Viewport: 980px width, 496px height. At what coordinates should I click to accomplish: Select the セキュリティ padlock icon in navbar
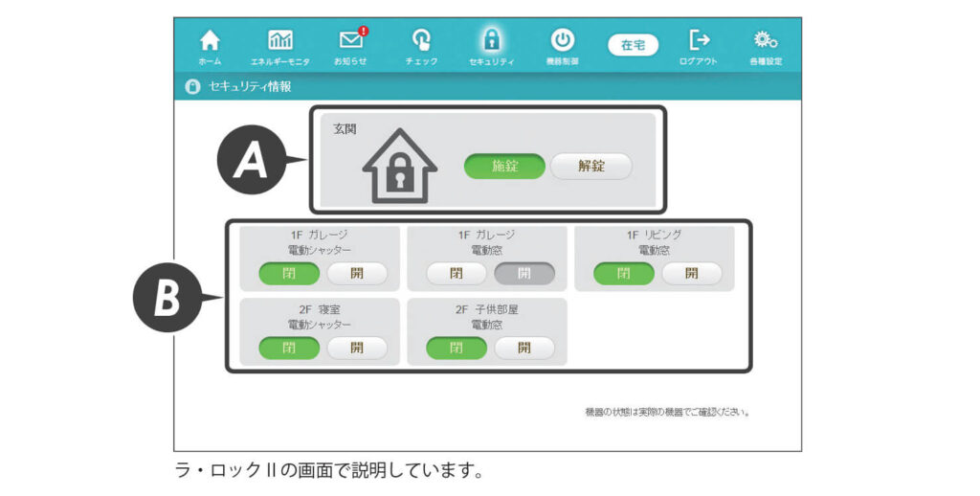(491, 39)
